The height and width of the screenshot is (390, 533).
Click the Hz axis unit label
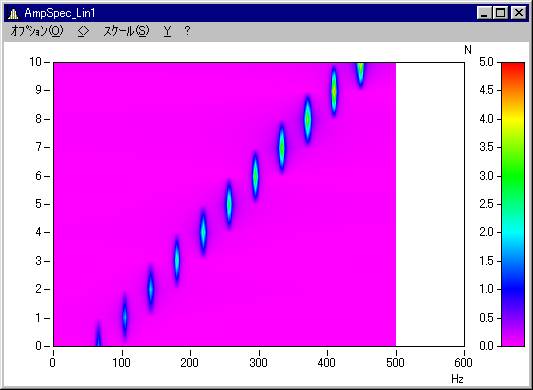pos(457,378)
